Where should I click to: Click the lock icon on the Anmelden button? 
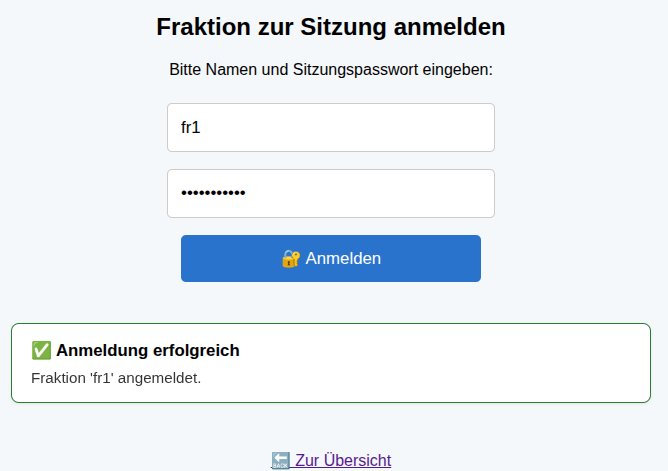pyautogui.click(x=291, y=259)
